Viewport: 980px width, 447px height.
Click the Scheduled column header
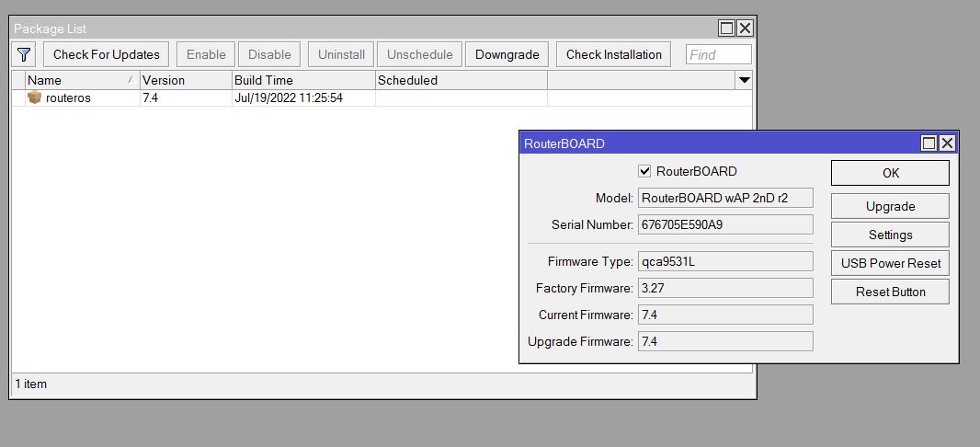pos(462,80)
